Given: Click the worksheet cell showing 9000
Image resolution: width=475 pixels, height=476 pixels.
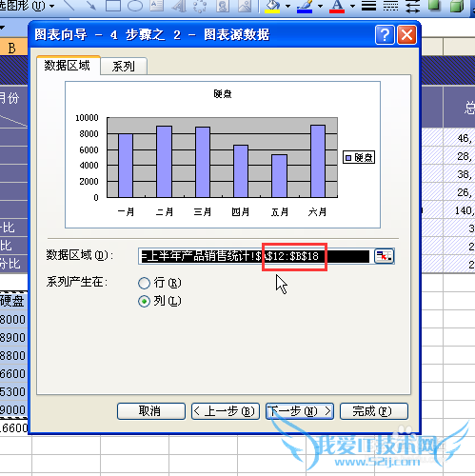Looking at the screenshot, I should (13, 409).
